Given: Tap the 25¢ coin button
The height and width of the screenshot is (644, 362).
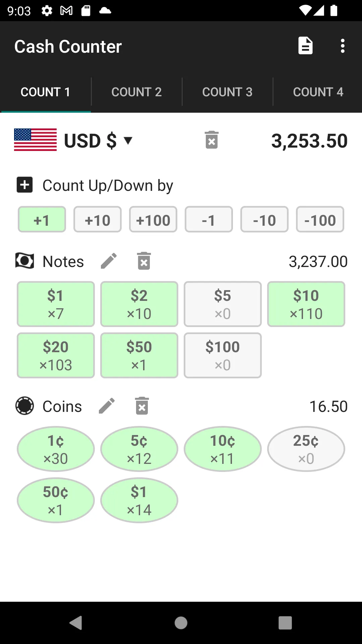Looking at the screenshot, I should [306, 449].
